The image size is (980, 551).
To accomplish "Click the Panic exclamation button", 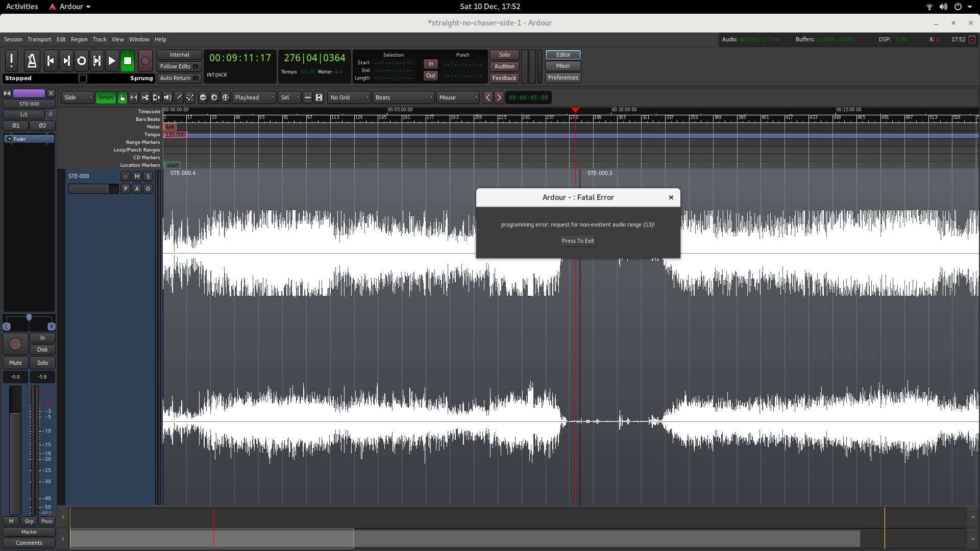I will click(x=11, y=61).
